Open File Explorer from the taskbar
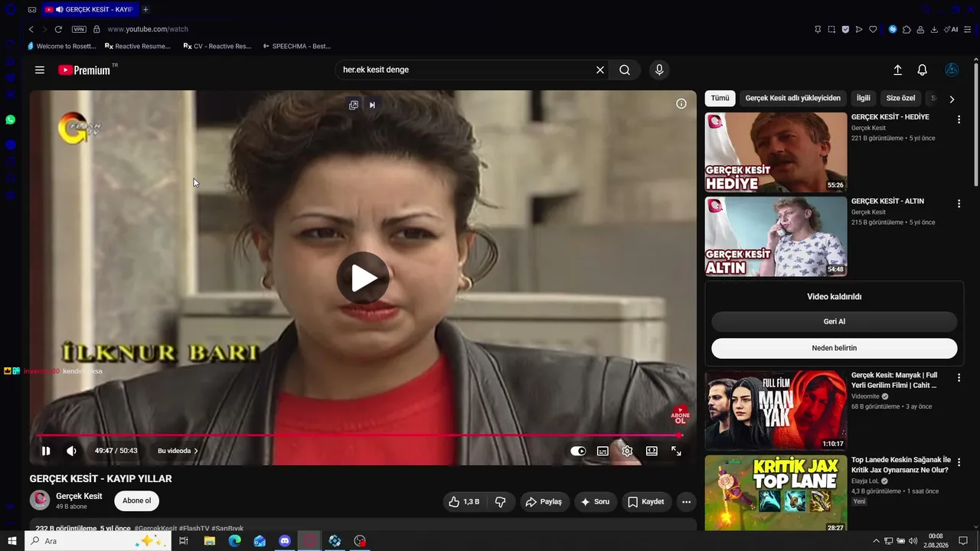Viewport: 980px width, 551px height. [210, 541]
